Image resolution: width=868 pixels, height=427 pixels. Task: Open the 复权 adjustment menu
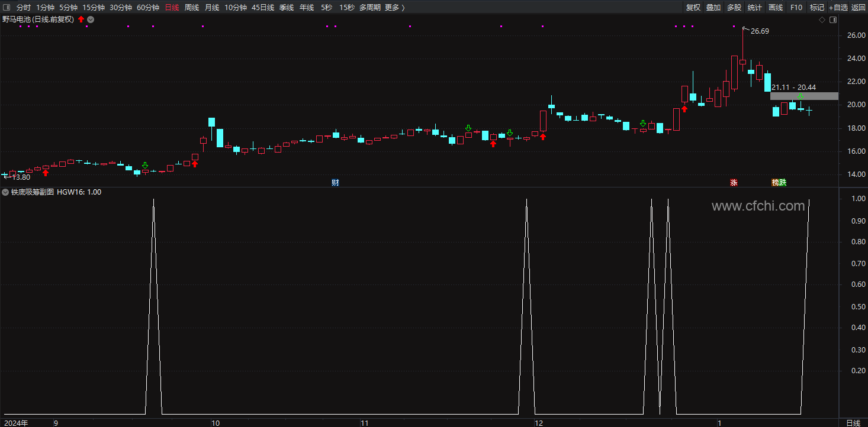[693, 8]
